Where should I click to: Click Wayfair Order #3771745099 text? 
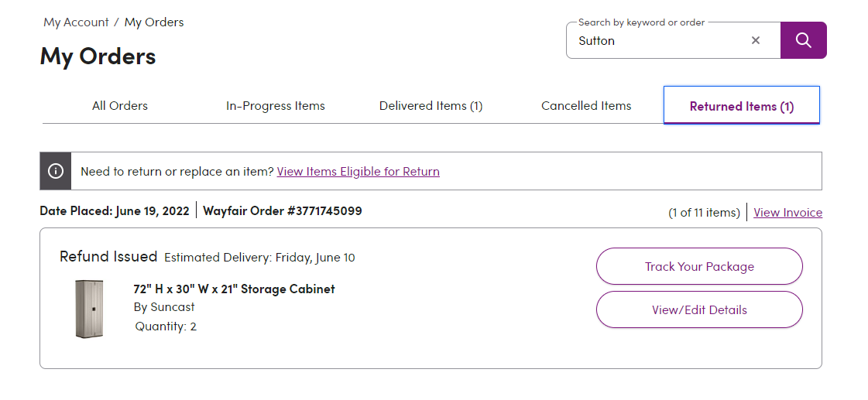(283, 210)
